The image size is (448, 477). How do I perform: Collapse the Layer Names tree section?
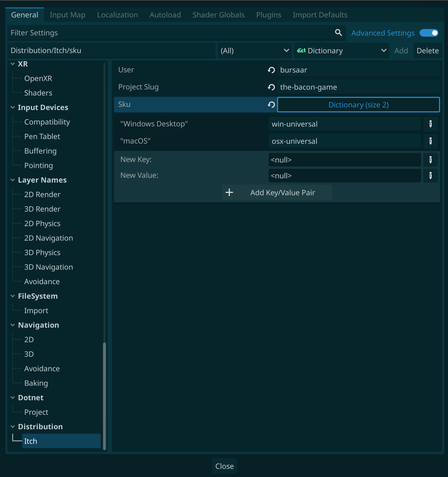(13, 180)
